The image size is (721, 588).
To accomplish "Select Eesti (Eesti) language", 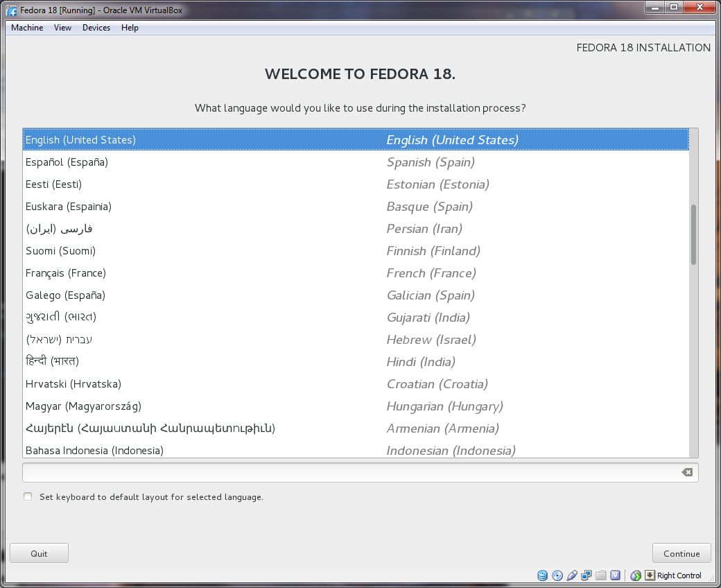I will (356, 184).
